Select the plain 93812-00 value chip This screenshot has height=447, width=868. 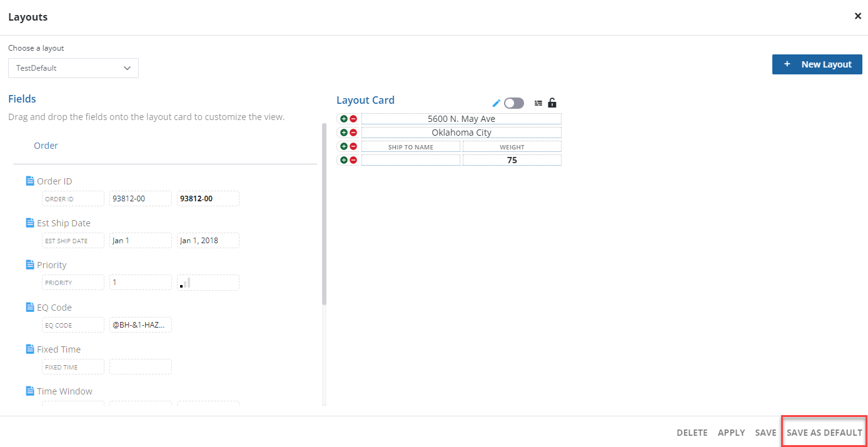(141, 199)
